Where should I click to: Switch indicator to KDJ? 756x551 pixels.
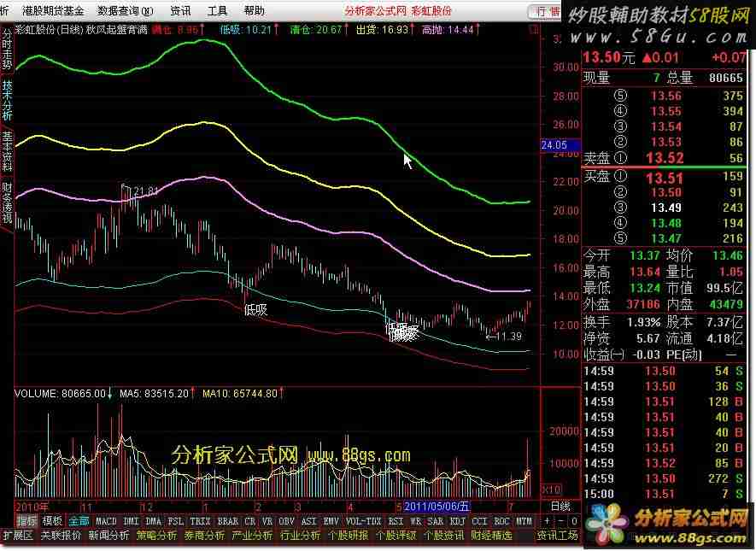tap(458, 521)
